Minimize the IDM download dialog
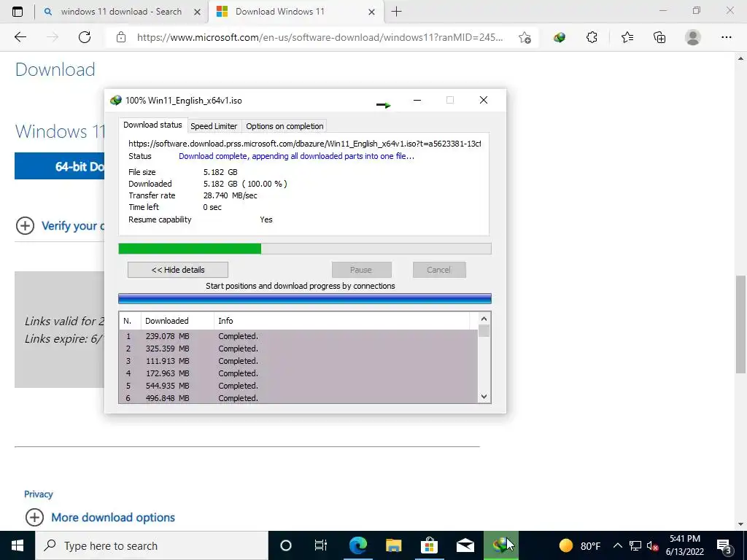The height and width of the screenshot is (560, 747). tap(417, 100)
